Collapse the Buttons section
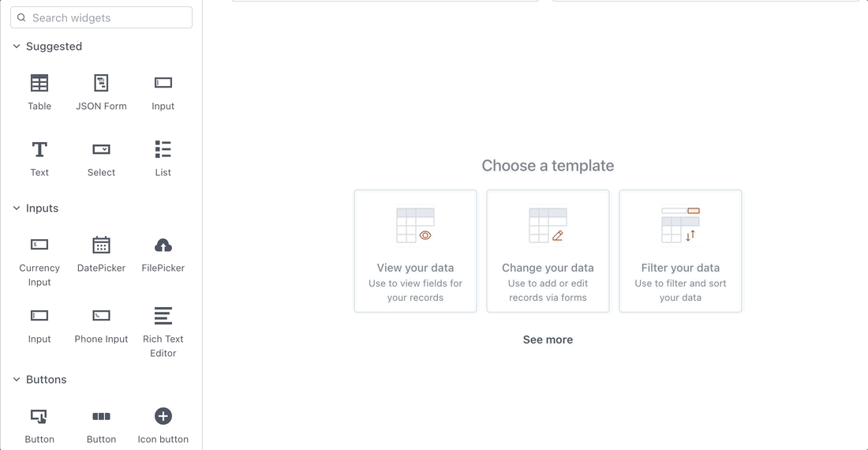 [x=17, y=380]
